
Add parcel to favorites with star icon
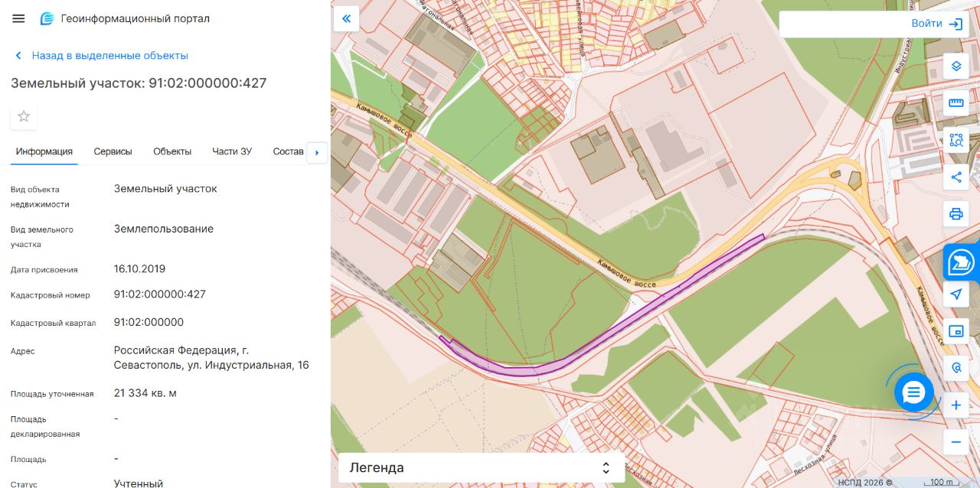(x=24, y=116)
